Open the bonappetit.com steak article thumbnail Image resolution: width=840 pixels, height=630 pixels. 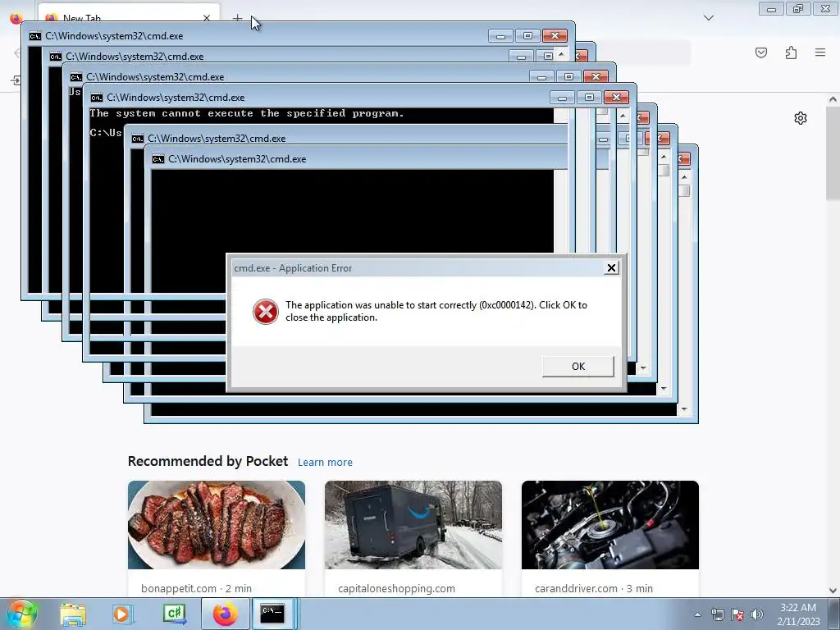pyautogui.click(x=217, y=524)
